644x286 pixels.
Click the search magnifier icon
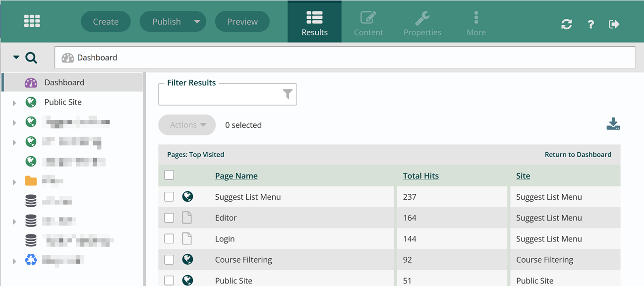(31, 57)
